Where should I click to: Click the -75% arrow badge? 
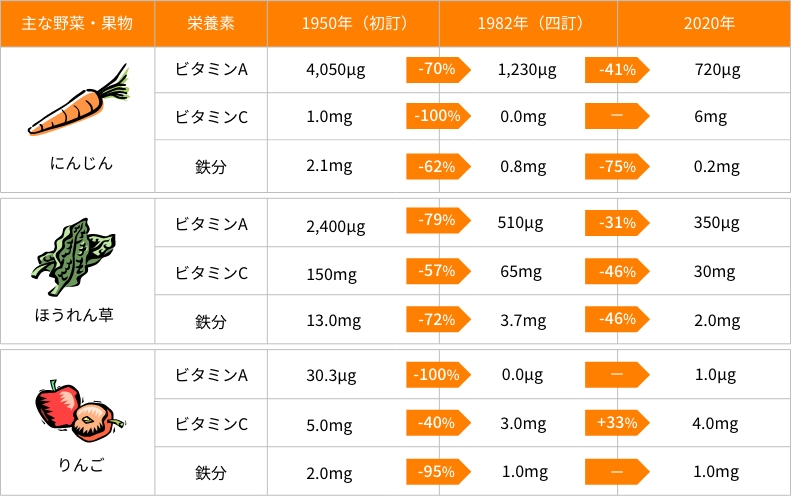tap(616, 167)
